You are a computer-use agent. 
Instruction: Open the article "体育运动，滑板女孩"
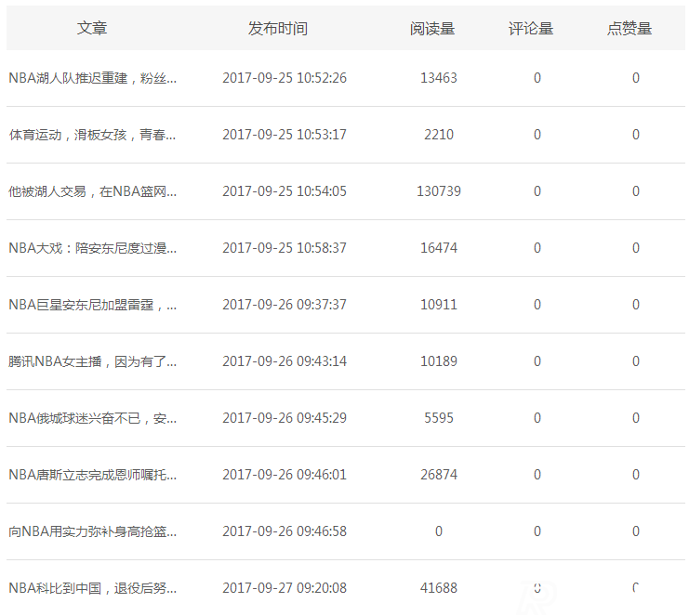point(92,136)
